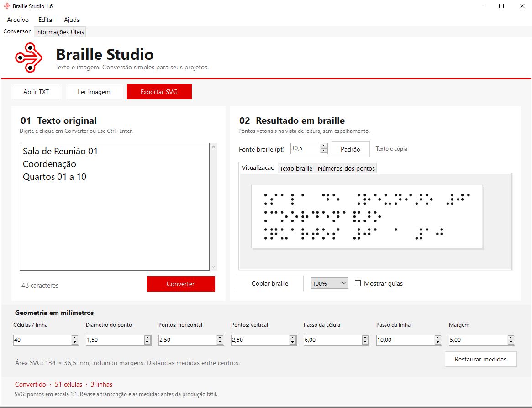Open the Editar menu
532x408 pixels.
46,20
